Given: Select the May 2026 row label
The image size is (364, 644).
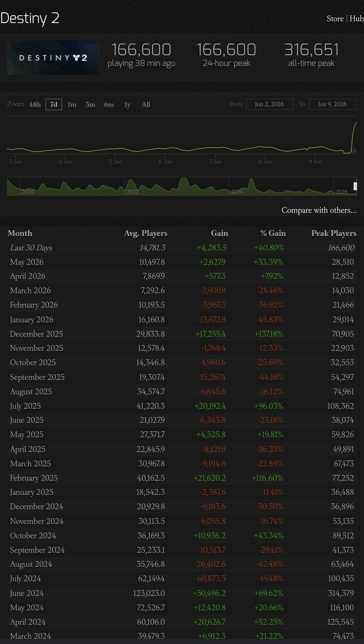Looking at the screenshot, I should pos(27,262).
